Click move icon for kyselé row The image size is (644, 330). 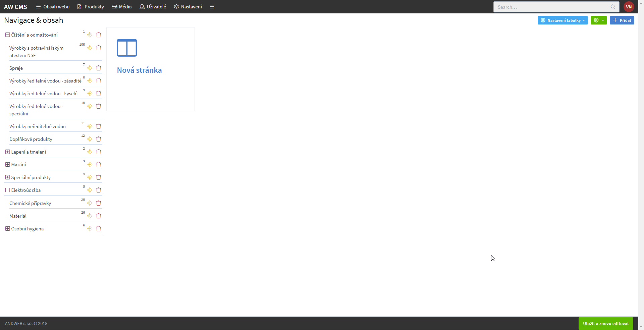tap(90, 93)
